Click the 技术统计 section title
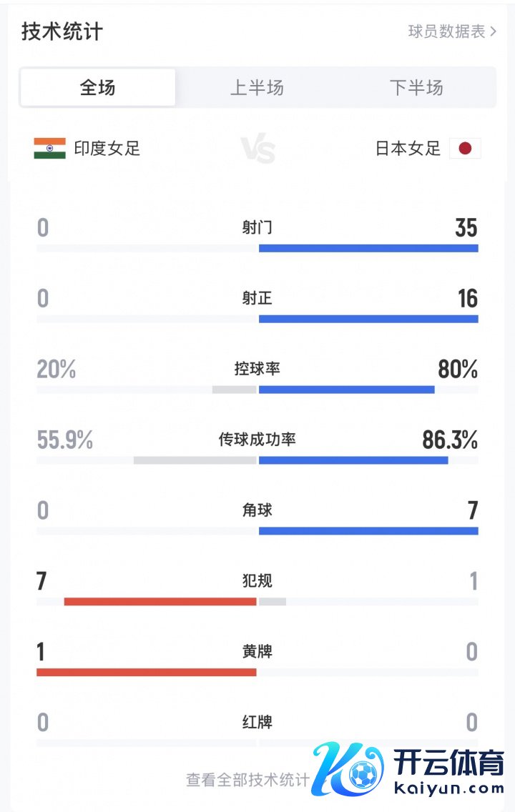 [62, 32]
